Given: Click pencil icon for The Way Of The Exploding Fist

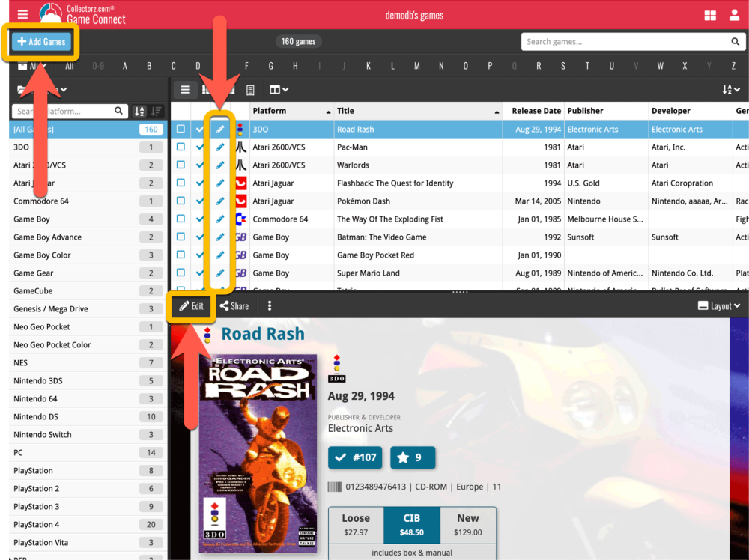Looking at the screenshot, I should pyautogui.click(x=219, y=219).
